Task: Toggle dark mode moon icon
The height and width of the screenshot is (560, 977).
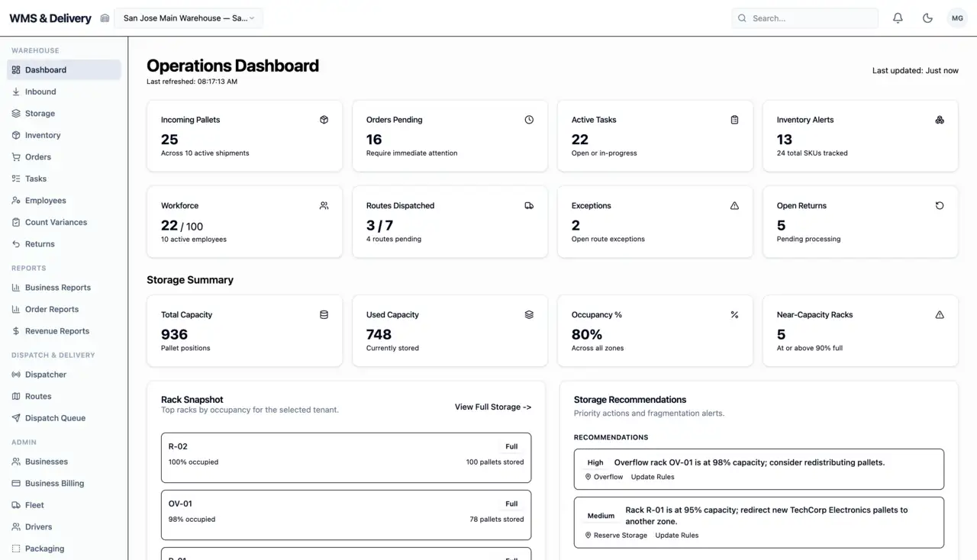Action: (927, 18)
